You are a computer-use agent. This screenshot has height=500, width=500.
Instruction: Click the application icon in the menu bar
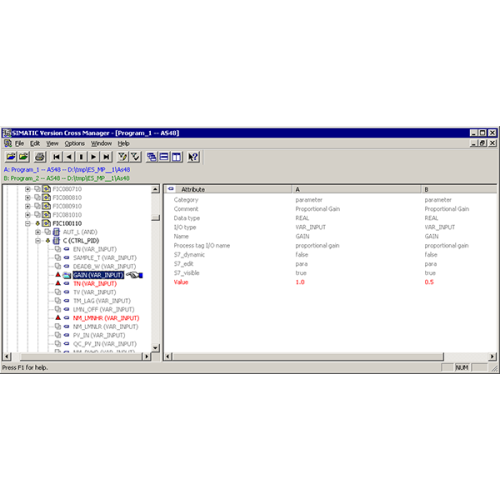tap(8, 143)
